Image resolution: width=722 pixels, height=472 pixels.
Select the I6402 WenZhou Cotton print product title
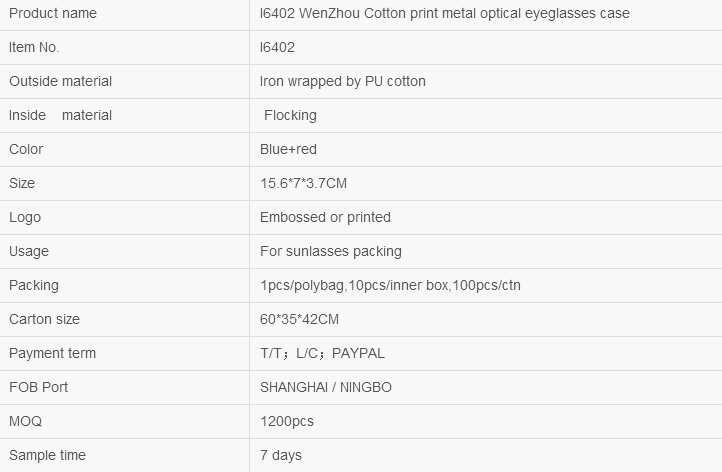(444, 13)
